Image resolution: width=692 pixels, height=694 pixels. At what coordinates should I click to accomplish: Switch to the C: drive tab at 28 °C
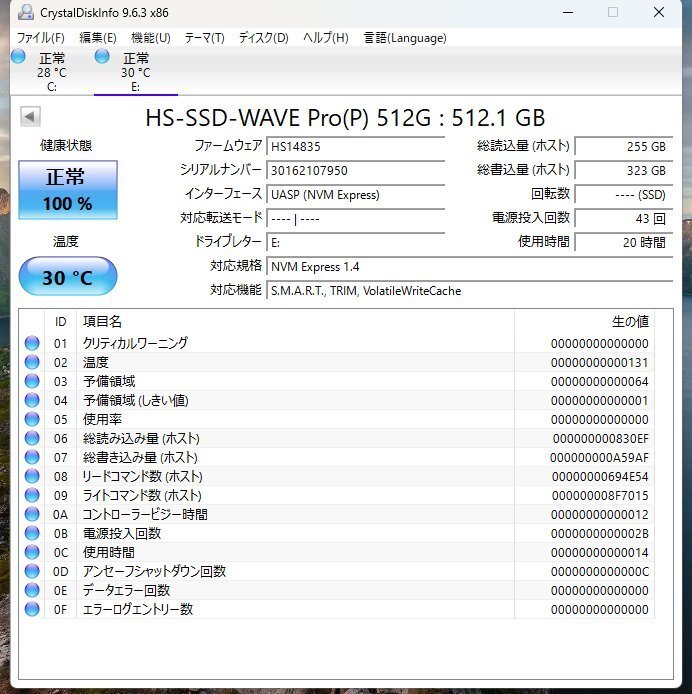tap(52, 71)
